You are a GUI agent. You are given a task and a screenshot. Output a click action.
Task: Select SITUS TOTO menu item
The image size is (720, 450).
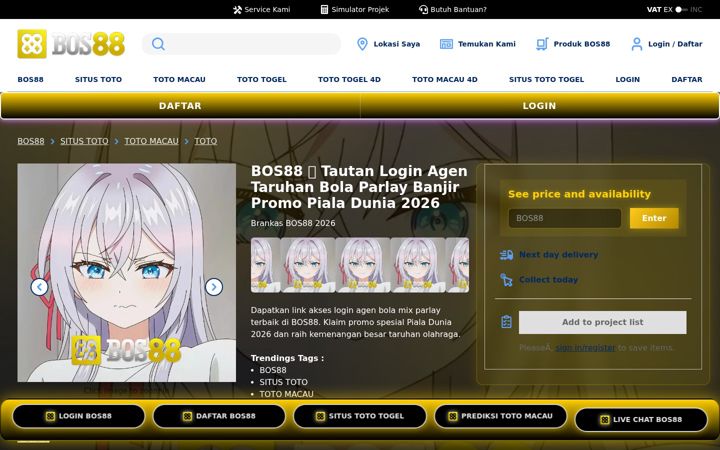[98, 79]
